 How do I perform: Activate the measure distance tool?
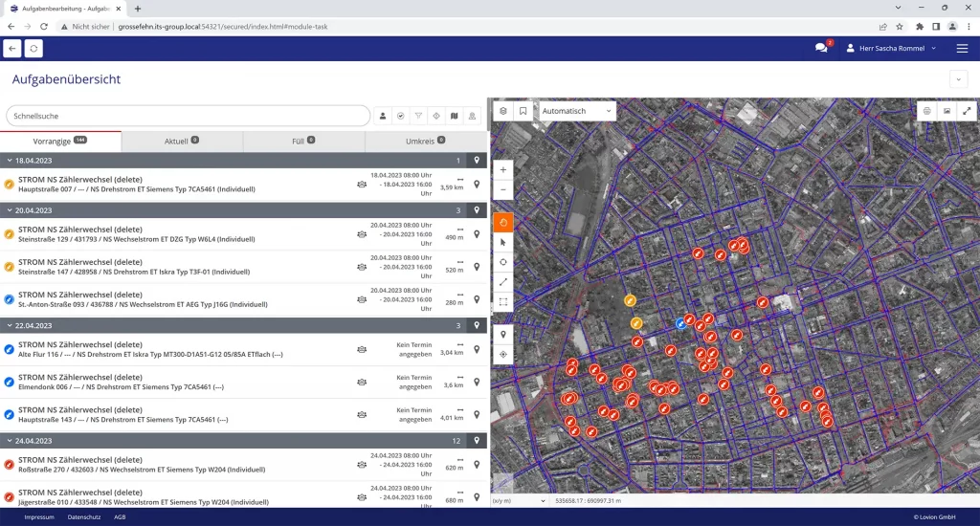(503, 282)
